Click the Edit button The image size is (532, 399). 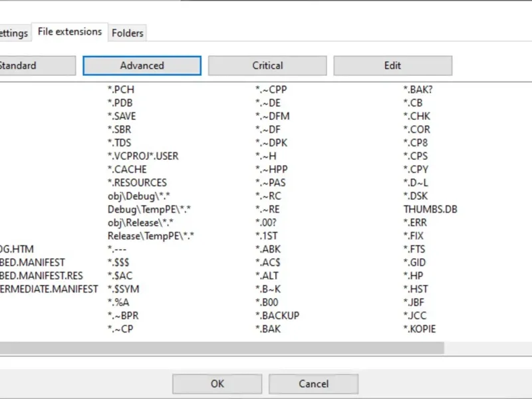[392, 65]
